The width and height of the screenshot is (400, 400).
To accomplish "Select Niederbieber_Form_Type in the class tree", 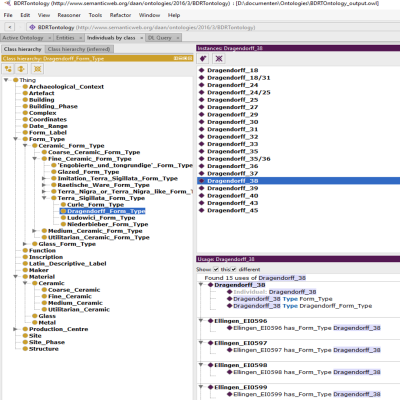I will click(x=108, y=224).
